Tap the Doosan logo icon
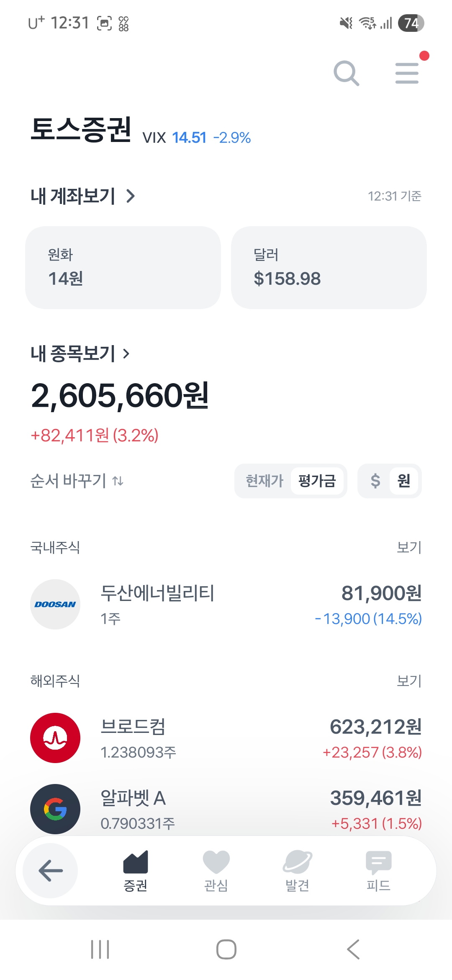 (55, 604)
